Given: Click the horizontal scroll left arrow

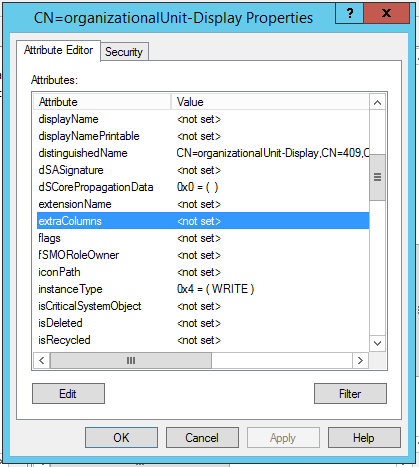Looking at the screenshot, I should pos(42,360).
